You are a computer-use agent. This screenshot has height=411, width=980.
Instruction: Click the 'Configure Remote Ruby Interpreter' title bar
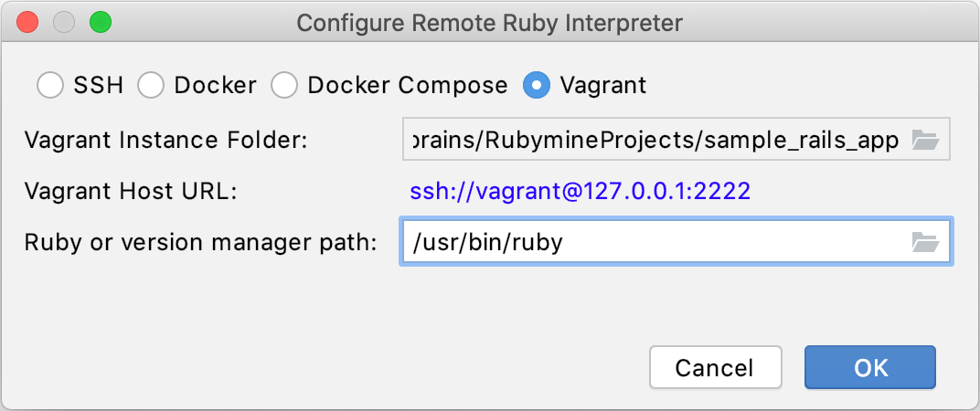tap(489, 21)
